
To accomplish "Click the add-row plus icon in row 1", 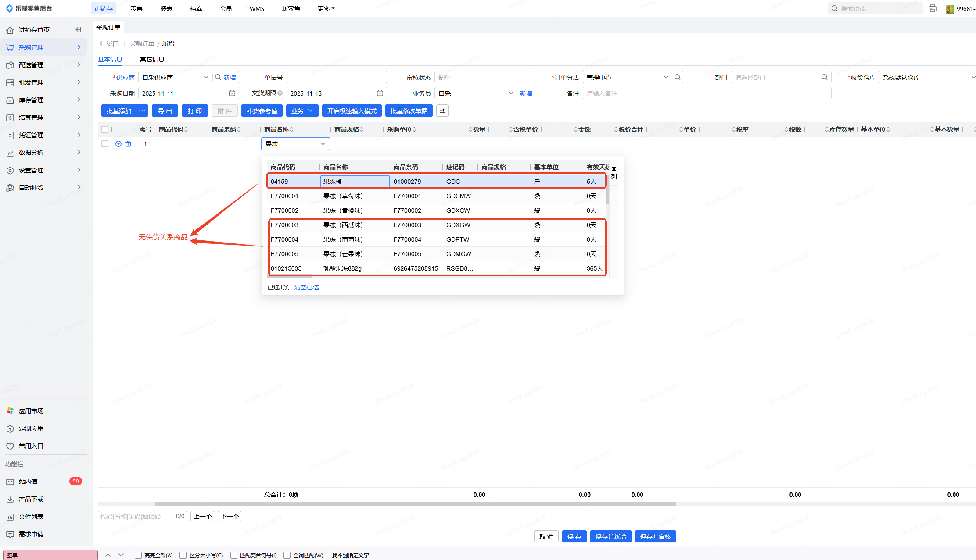I will pos(118,144).
